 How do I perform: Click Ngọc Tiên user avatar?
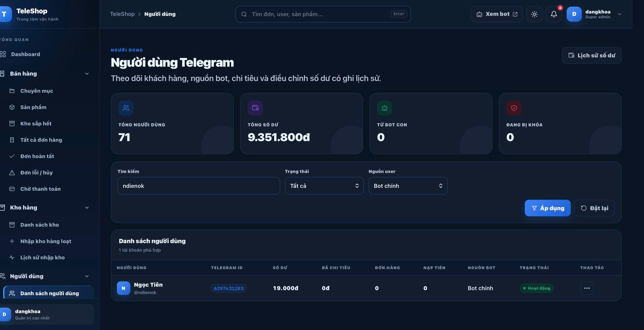(124, 288)
